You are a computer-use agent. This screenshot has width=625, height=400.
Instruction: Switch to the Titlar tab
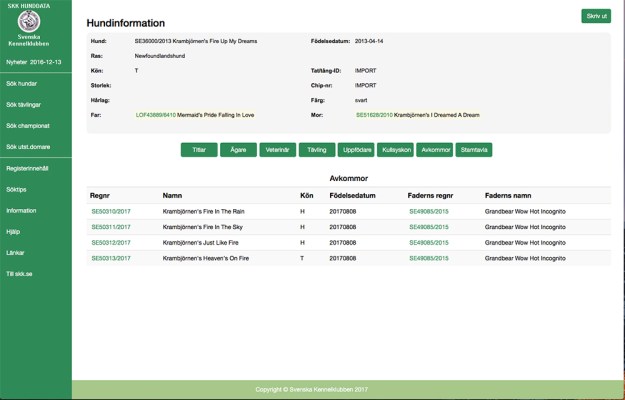199,150
